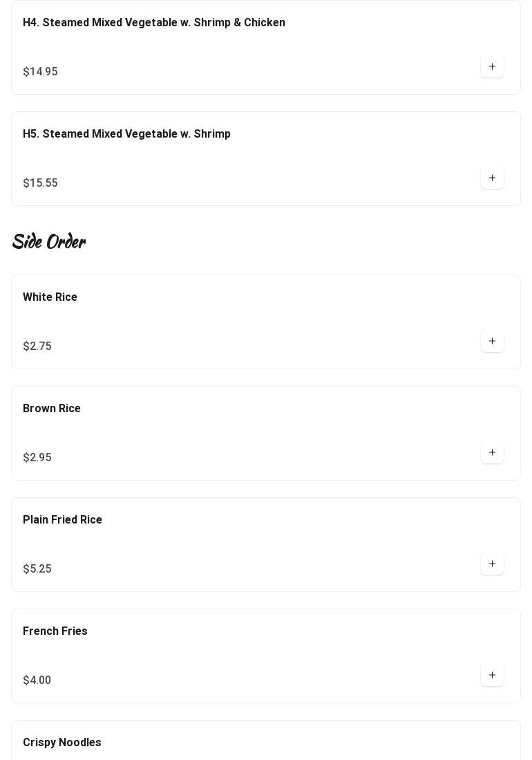Add Brown Rice using plus icon

point(492,453)
